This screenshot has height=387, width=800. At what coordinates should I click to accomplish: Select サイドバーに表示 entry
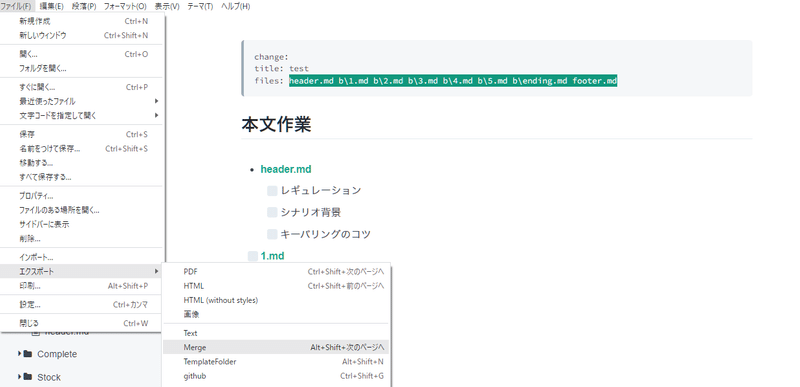pos(82,224)
